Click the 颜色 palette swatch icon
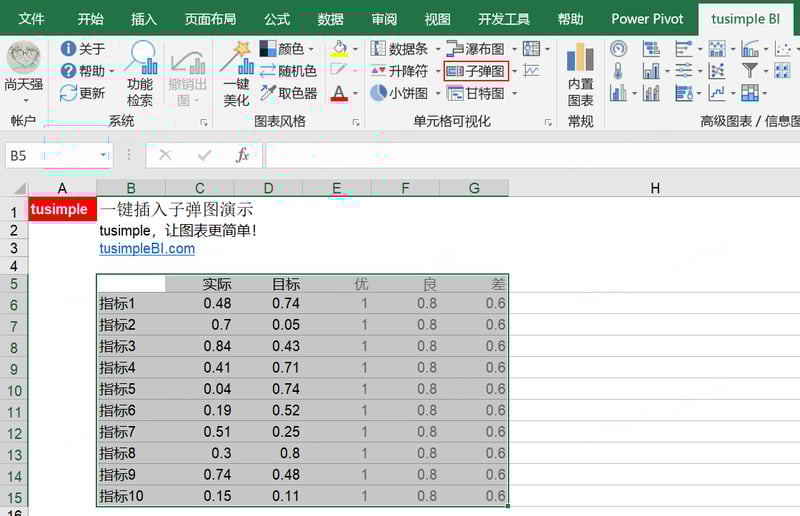 click(268, 49)
